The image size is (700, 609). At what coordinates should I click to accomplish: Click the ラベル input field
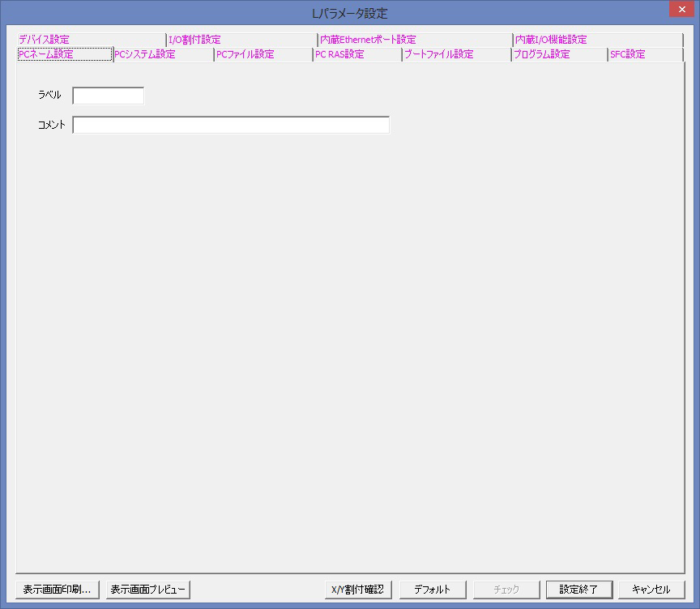click(x=108, y=96)
